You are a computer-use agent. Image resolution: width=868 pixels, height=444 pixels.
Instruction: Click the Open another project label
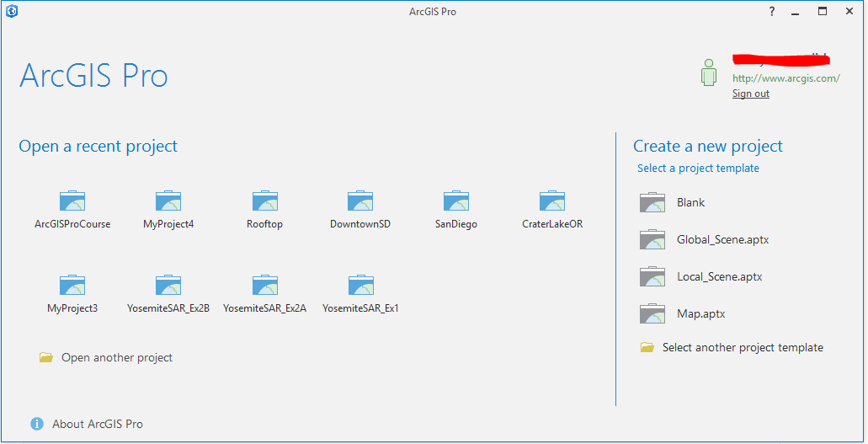[x=117, y=357]
